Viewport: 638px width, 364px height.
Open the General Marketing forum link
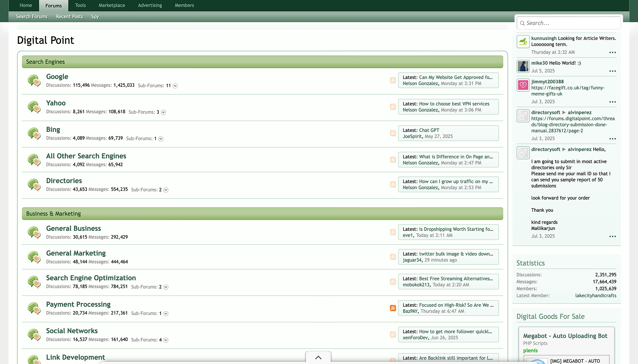[x=76, y=253]
